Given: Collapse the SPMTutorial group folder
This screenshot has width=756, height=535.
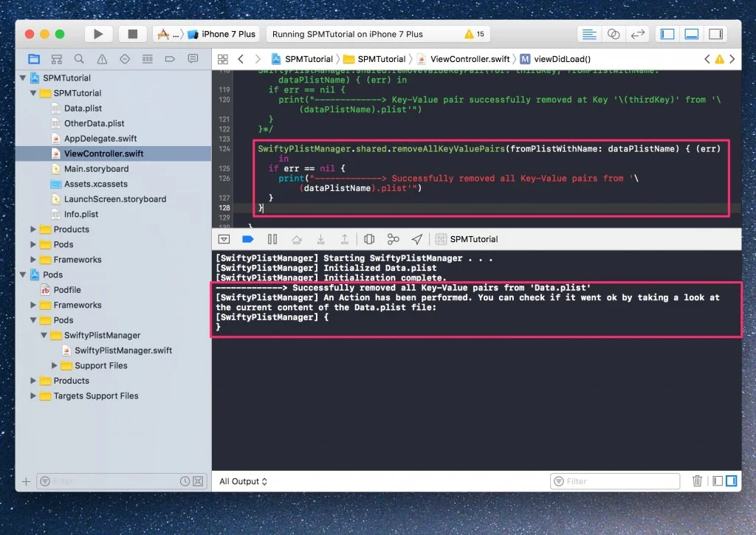Looking at the screenshot, I should [33, 93].
